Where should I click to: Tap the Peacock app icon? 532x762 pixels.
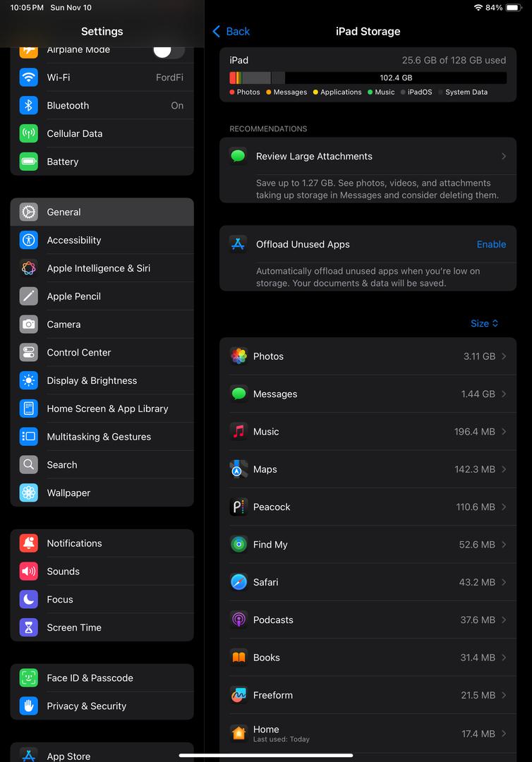pyautogui.click(x=238, y=507)
